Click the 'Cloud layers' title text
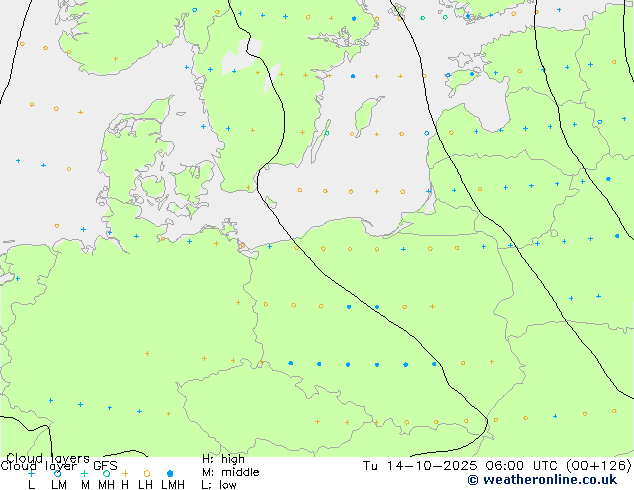 tap(48, 458)
